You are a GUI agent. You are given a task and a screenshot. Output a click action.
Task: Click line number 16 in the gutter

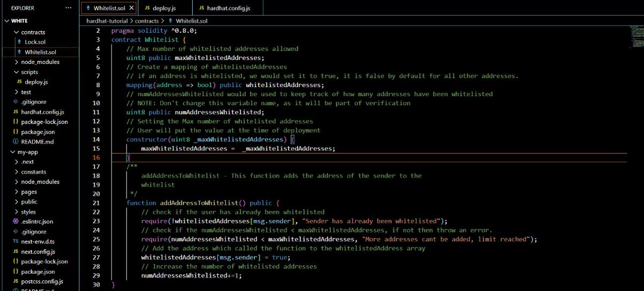[x=97, y=158]
